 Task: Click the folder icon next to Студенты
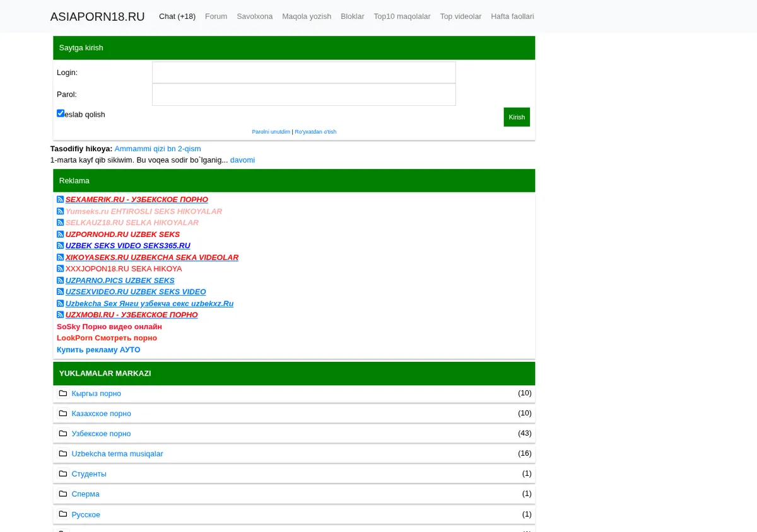63,474
